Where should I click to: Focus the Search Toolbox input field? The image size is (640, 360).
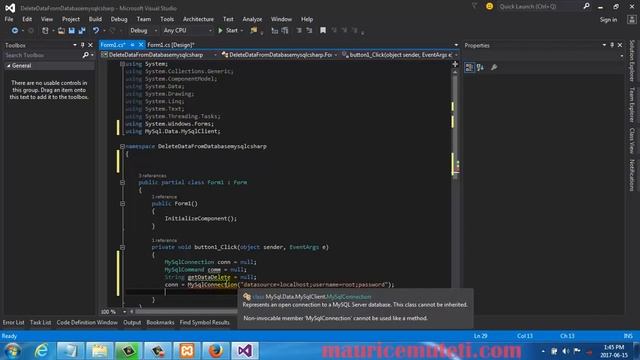(43, 55)
